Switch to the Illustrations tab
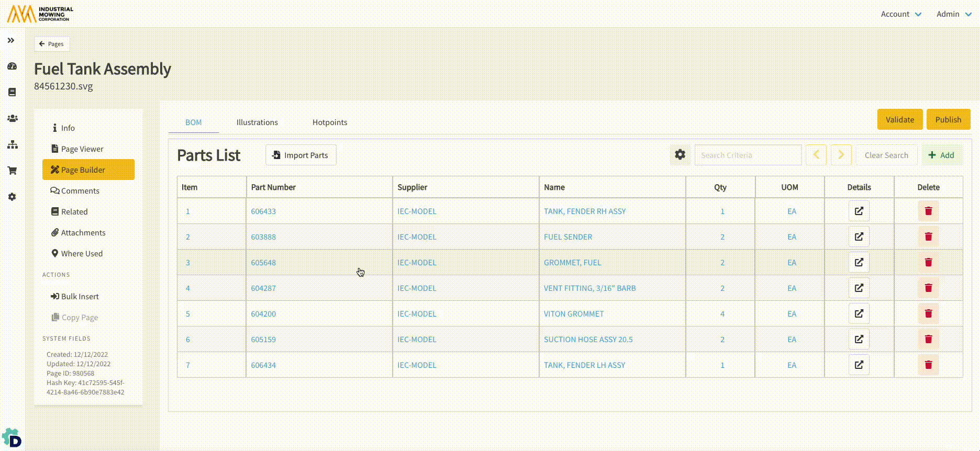980x451 pixels. click(x=257, y=122)
